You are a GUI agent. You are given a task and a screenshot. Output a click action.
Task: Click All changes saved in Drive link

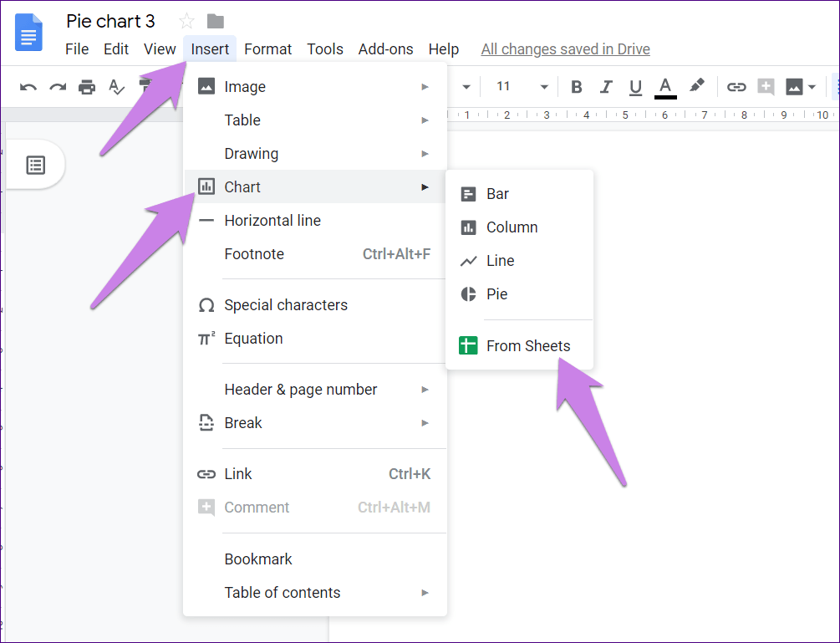pos(565,49)
